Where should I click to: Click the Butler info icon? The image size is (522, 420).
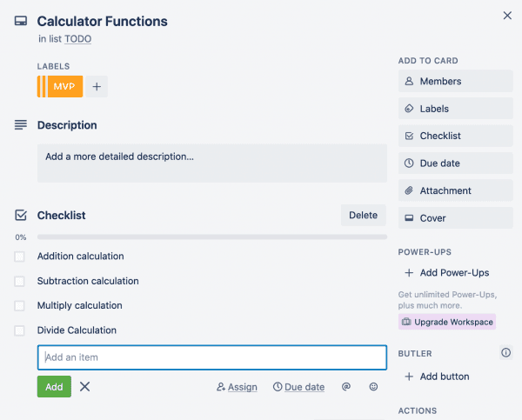tap(505, 353)
